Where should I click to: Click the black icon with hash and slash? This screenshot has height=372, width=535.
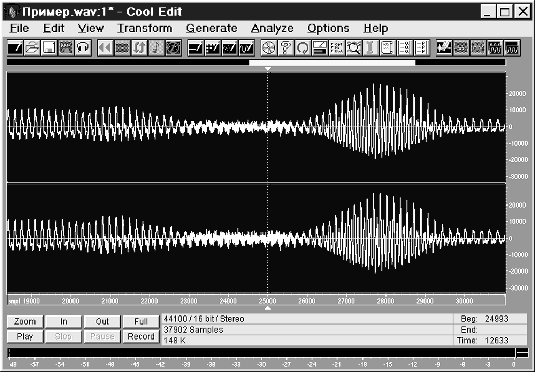(x=213, y=48)
